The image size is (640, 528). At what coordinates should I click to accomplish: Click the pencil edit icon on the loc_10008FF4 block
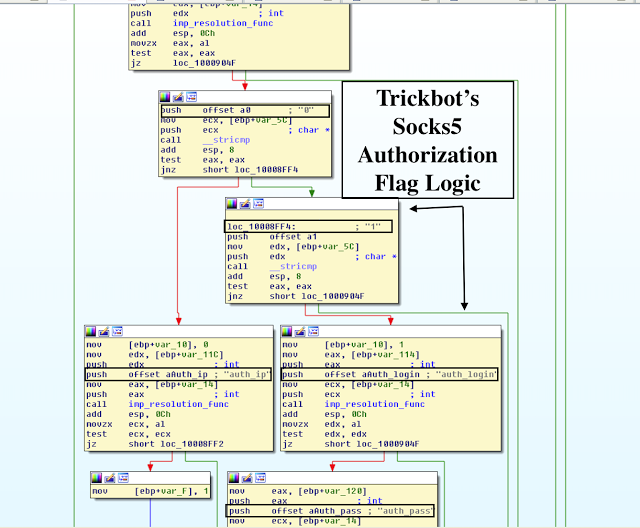(x=245, y=203)
